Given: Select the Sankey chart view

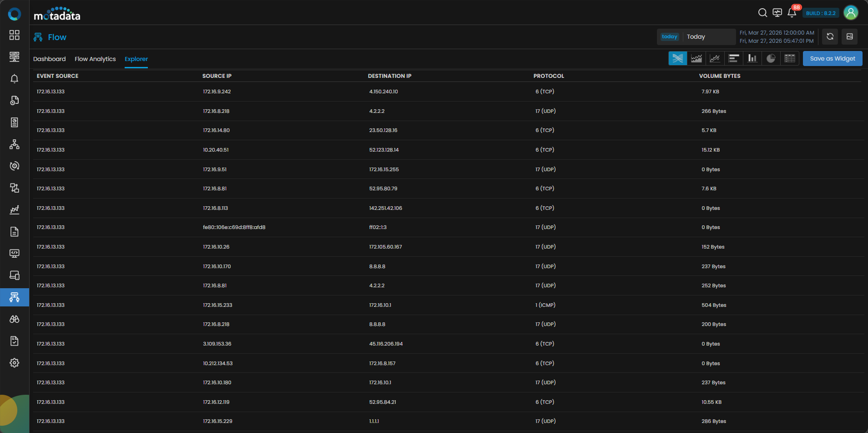Looking at the screenshot, I should coord(677,58).
